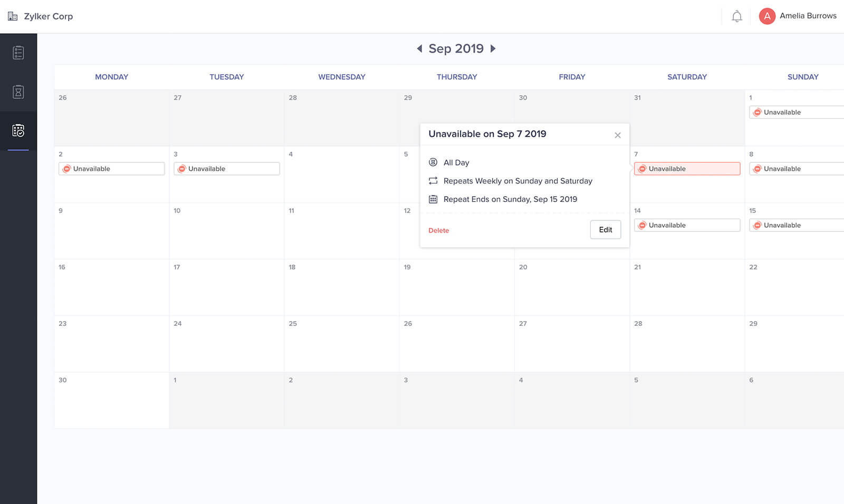This screenshot has width=844, height=504.
Task: Go to next month arrow
Action: coord(493,49)
